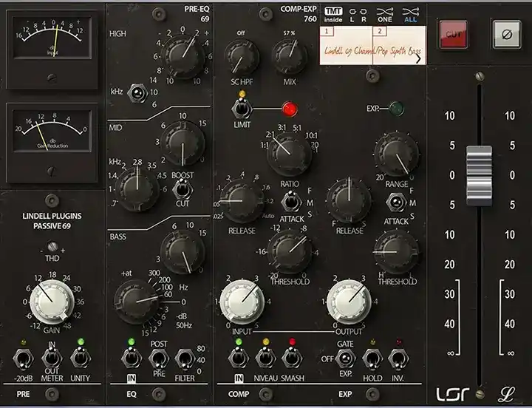The height and width of the screenshot is (408, 532).
Task: Open preset slot 1
Action: click(x=327, y=31)
